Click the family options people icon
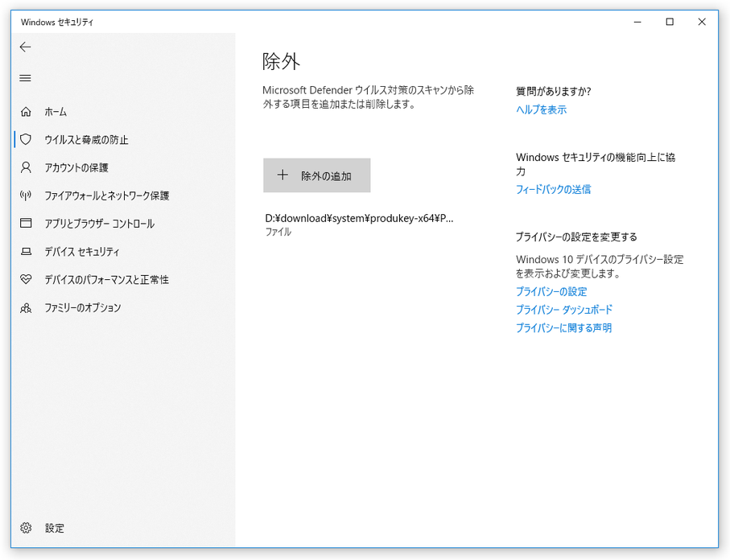 (x=26, y=307)
